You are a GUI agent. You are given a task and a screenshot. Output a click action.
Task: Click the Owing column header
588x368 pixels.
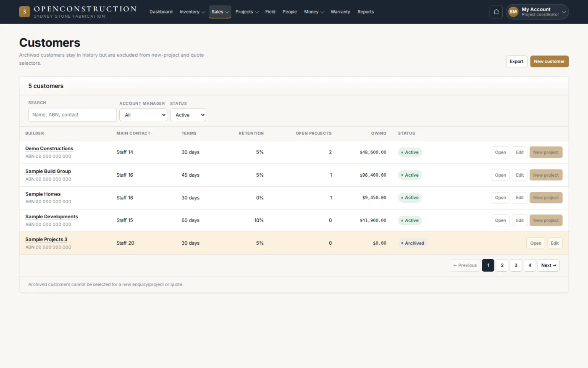click(x=378, y=133)
